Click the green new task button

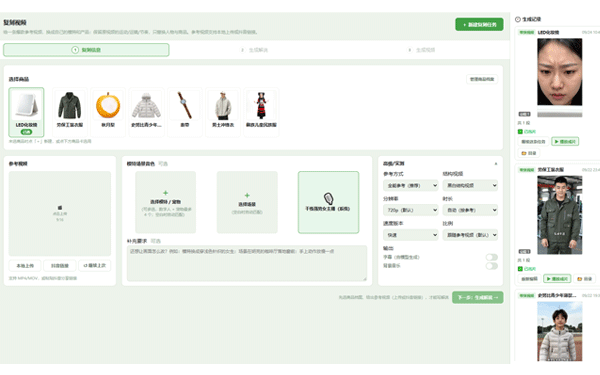coord(479,24)
